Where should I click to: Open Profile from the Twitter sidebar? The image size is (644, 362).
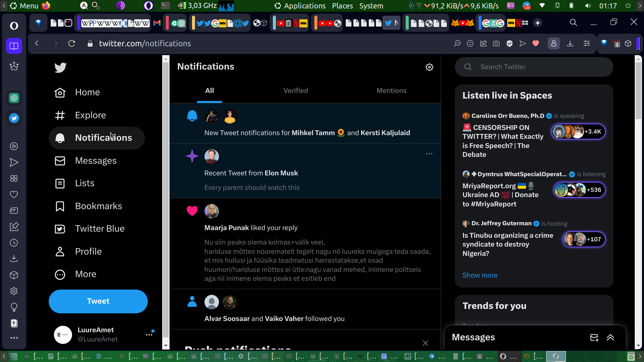click(78, 252)
